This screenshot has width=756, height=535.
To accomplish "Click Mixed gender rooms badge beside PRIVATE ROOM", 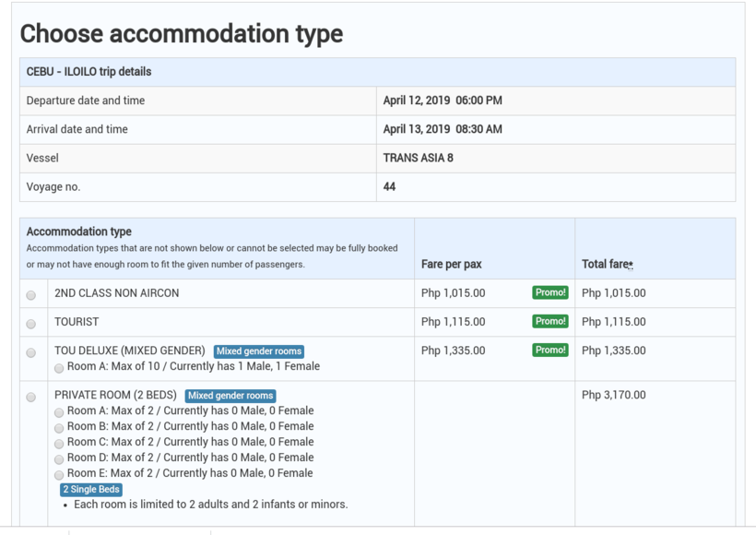I will 230,396.
